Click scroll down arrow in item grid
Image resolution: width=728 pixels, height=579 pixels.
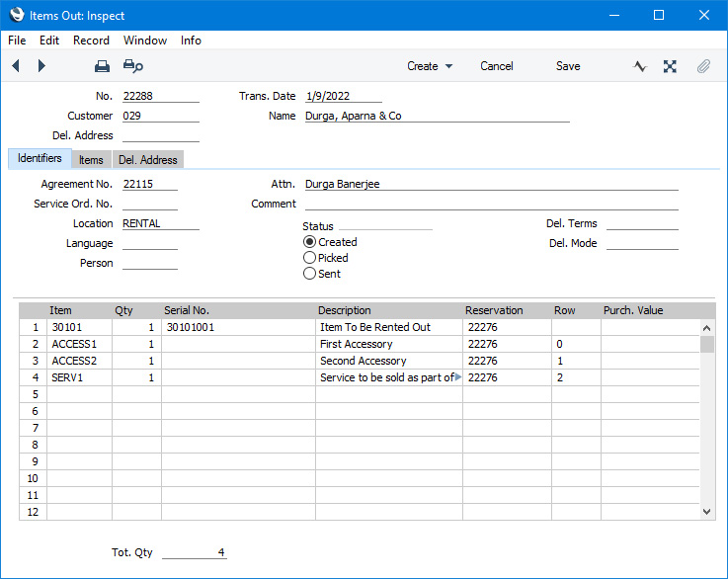pyautogui.click(x=706, y=512)
